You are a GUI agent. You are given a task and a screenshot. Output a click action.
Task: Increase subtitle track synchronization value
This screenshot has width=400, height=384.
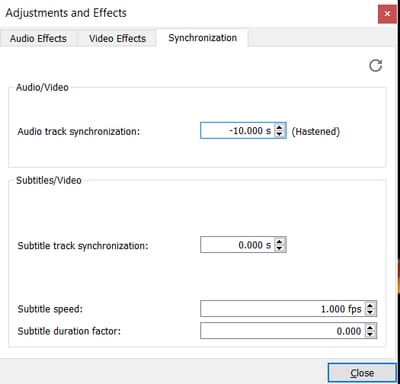280,241
